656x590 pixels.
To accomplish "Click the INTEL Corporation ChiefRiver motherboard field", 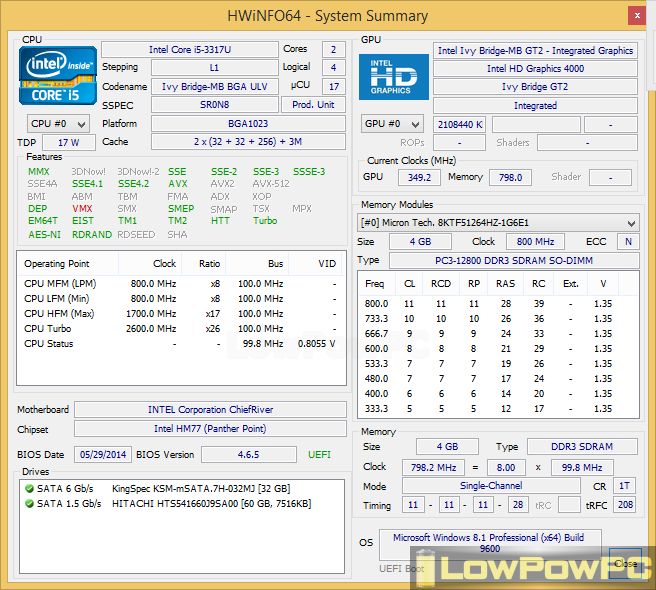I will point(210,410).
